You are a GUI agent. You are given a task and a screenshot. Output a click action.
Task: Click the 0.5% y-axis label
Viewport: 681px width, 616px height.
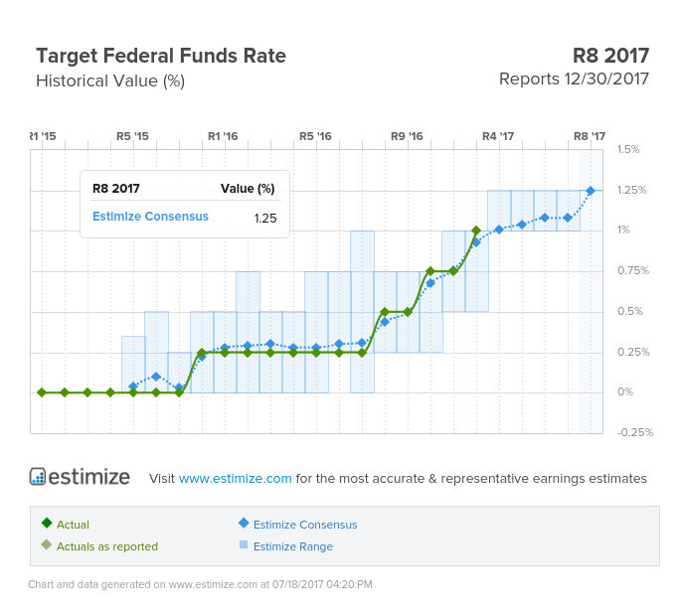pos(630,311)
